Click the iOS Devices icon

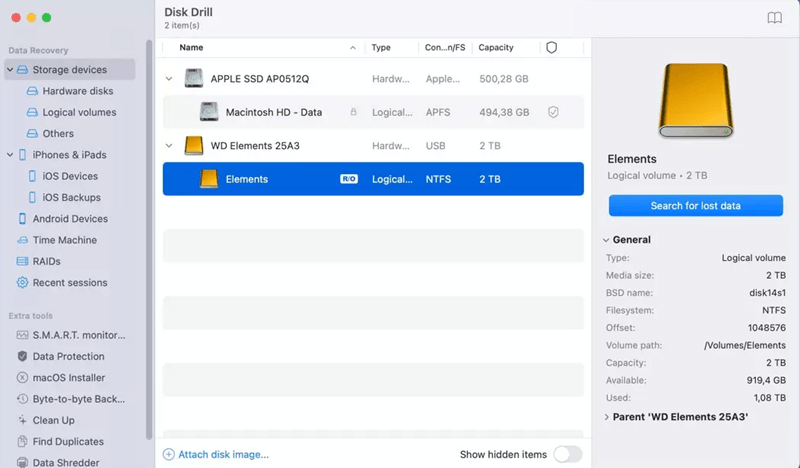pyautogui.click(x=32, y=176)
